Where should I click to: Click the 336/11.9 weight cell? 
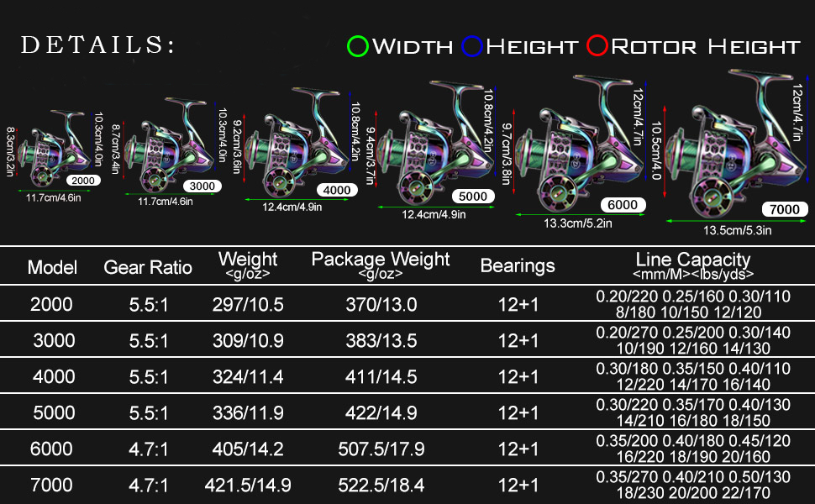point(248,412)
